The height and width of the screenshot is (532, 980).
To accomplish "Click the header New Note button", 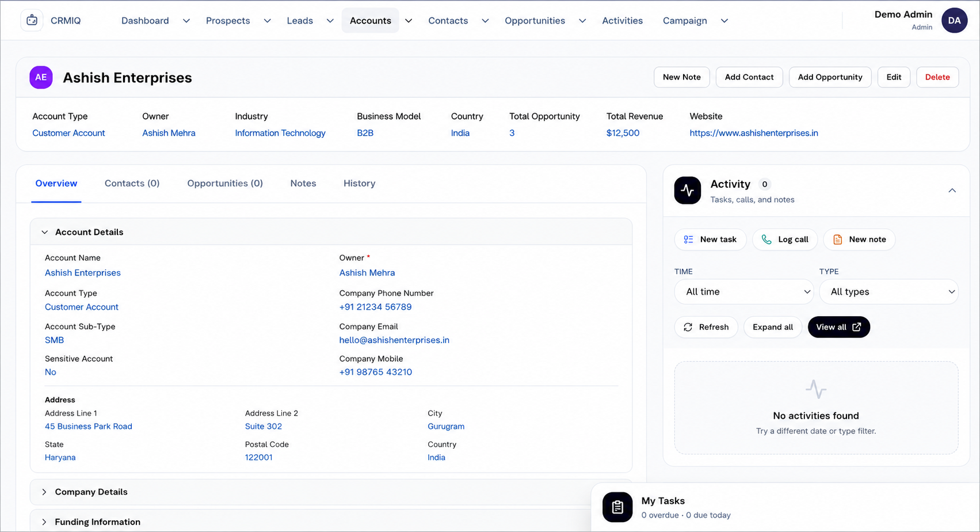I will click(x=682, y=77).
